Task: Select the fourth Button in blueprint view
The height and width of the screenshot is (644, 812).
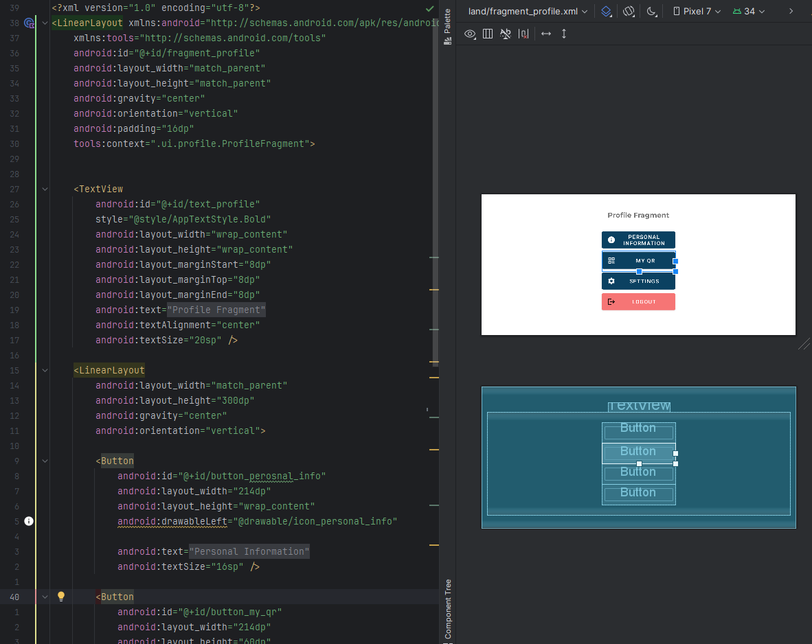Action: pos(638,494)
